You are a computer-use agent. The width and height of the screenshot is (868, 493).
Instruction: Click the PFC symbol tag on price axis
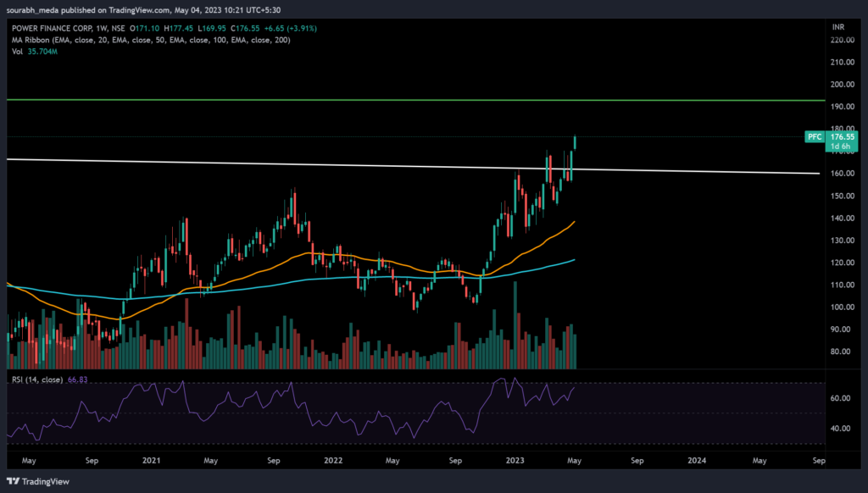[815, 136]
